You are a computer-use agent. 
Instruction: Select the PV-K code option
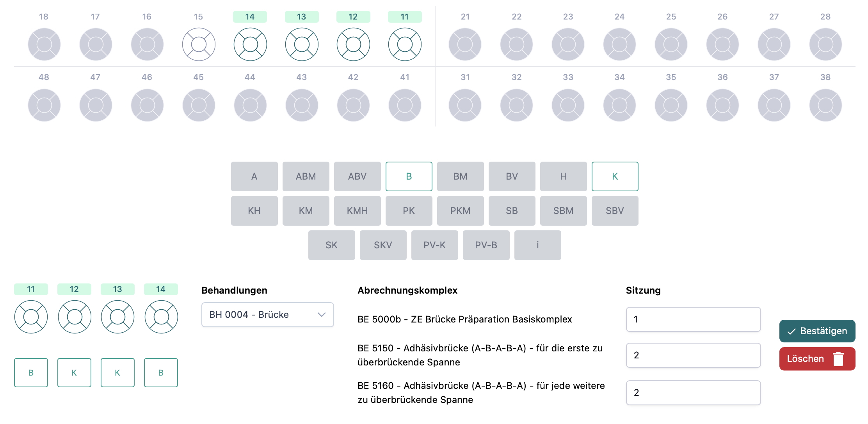click(434, 245)
